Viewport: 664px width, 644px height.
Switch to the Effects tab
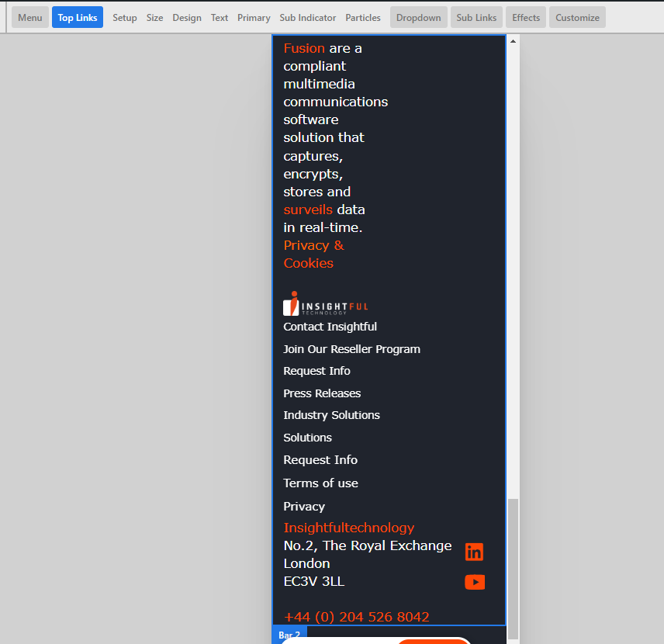tap(526, 17)
